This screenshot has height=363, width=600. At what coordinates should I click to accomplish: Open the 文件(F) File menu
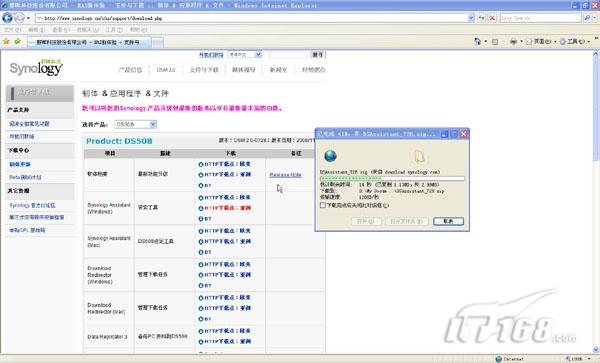point(12,29)
